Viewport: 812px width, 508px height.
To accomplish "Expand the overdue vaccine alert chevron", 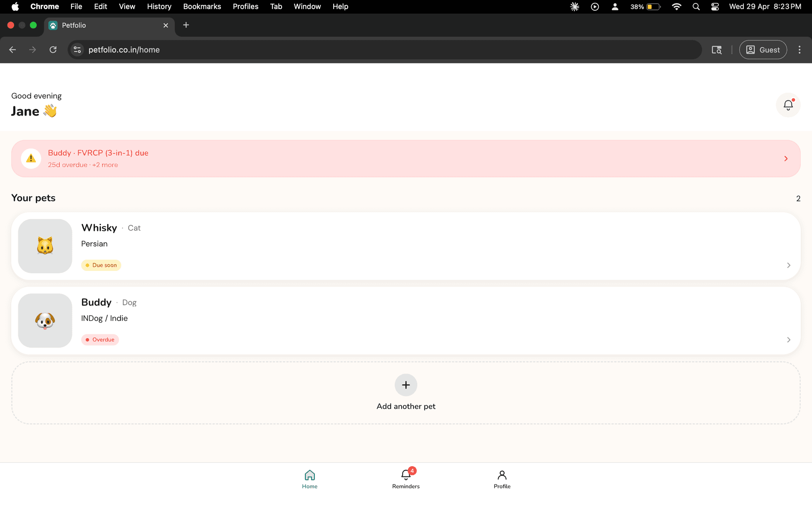I will coord(786,159).
